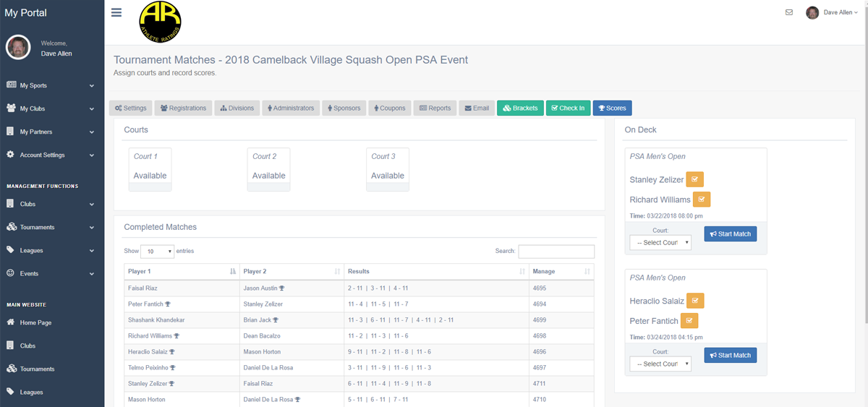The height and width of the screenshot is (407, 868).
Task: Open the show entries count dropdown
Action: [x=157, y=252]
